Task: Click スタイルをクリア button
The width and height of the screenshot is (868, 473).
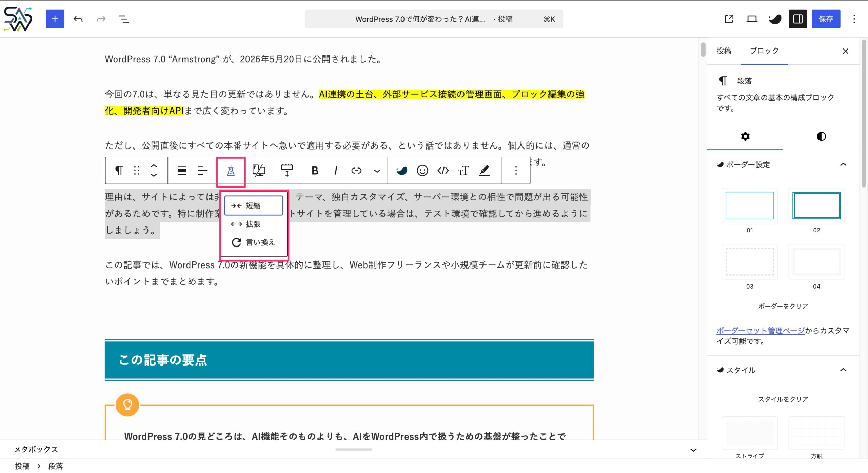Action: tap(783, 399)
